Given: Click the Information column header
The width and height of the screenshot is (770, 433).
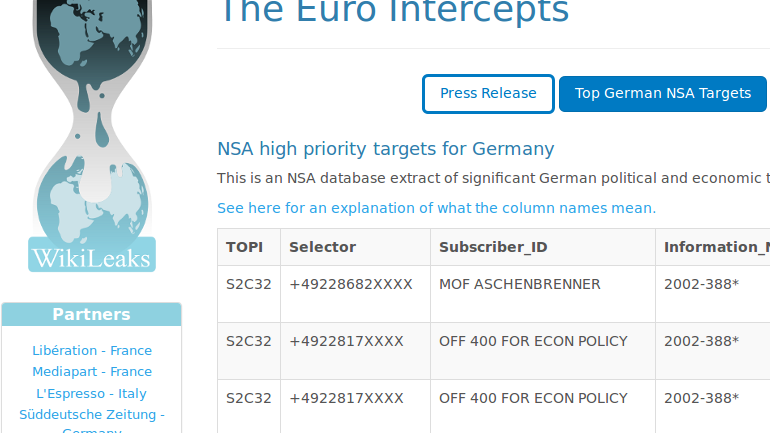Looking at the screenshot, I should pyautogui.click(x=713, y=247).
